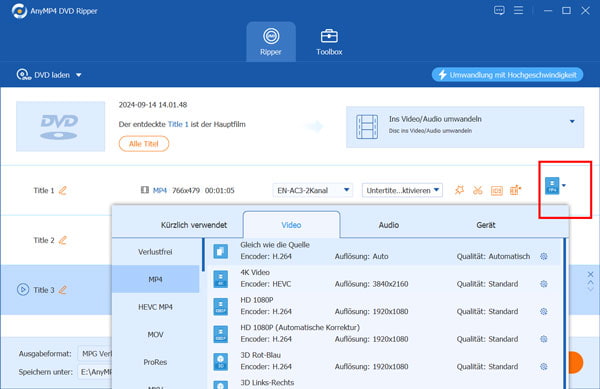Image resolution: width=600 pixels, height=389 pixels.
Task: Select the Gerät format tab
Action: tap(486, 225)
